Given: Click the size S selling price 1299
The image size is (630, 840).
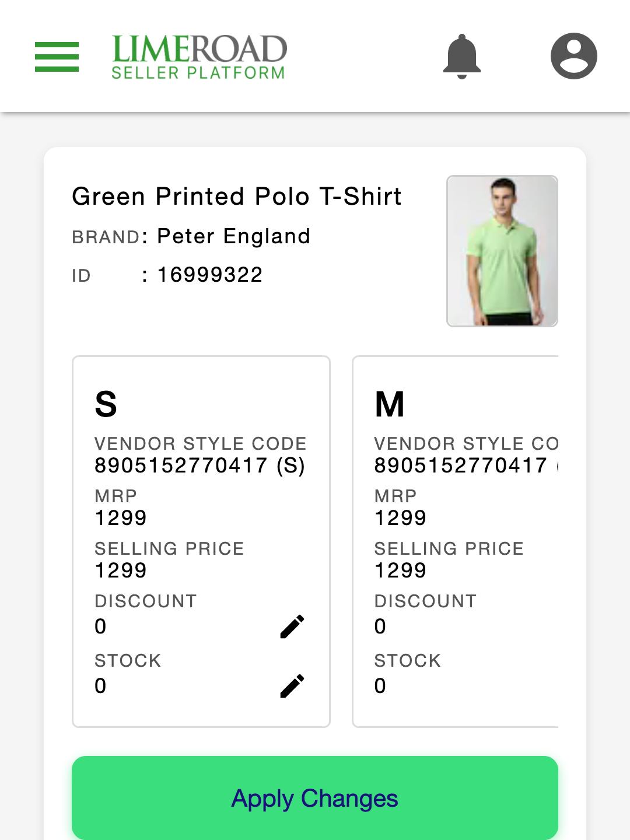Looking at the screenshot, I should (121, 570).
